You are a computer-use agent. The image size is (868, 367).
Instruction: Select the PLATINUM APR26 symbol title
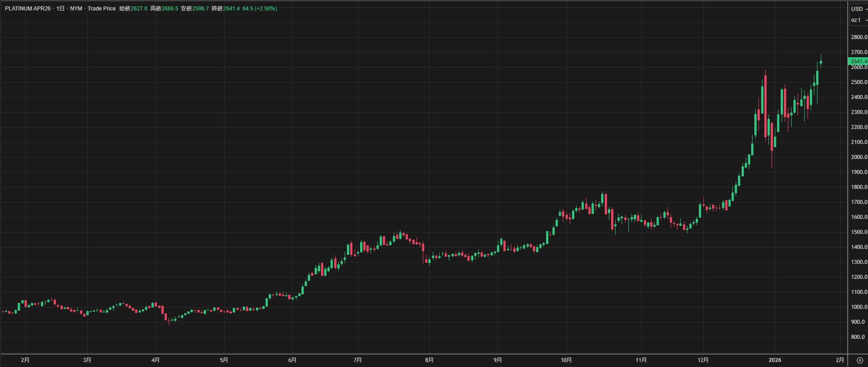coord(28,9)
